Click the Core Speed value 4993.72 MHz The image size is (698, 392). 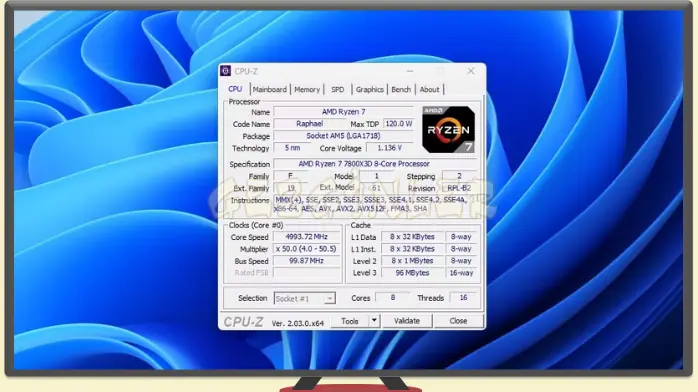point(306,237)
